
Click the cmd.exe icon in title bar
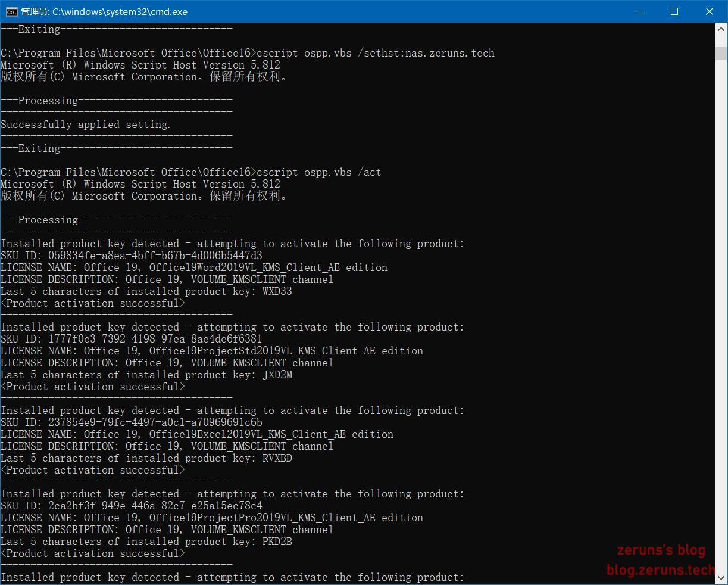pos(11,11)
